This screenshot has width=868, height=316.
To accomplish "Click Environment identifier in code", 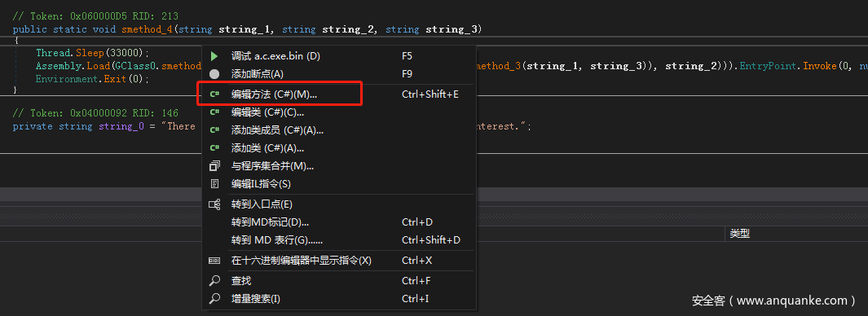I will pos(67,78).
